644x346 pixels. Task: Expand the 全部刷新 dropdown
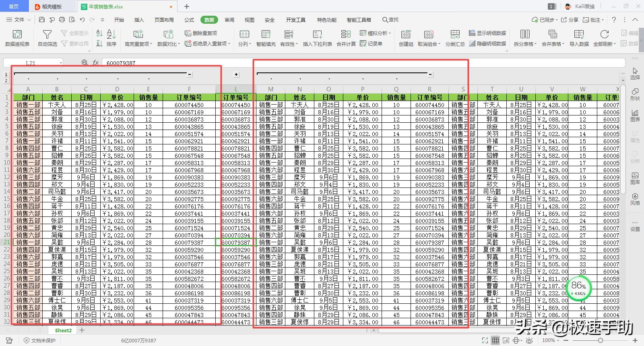tap(615, 44)
